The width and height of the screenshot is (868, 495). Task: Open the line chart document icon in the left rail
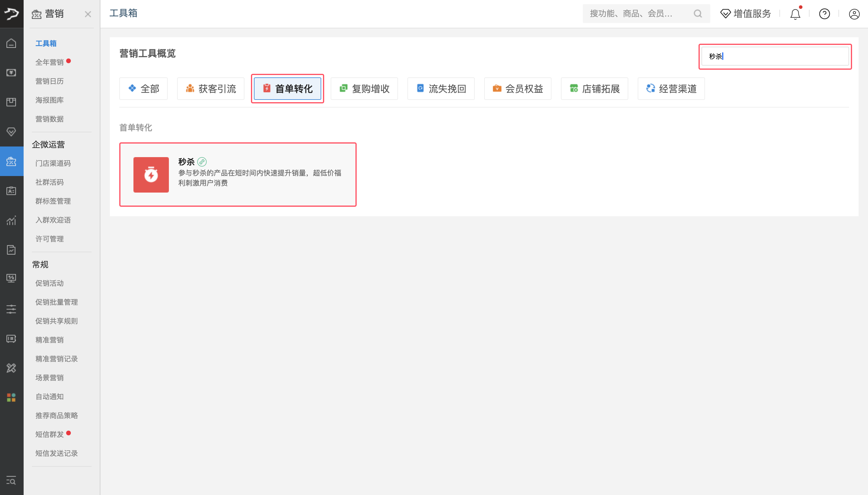(11, 250)
